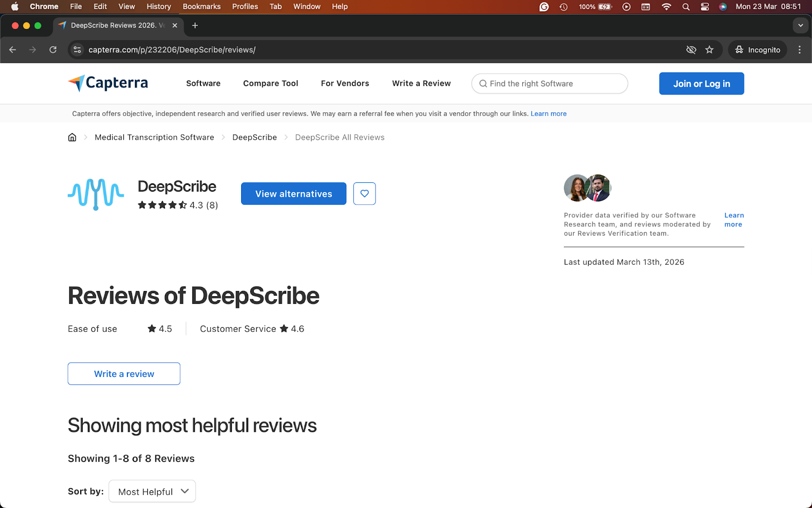Bookmark this page with star icon
This screenshot has height=508, width=812.
709,50
